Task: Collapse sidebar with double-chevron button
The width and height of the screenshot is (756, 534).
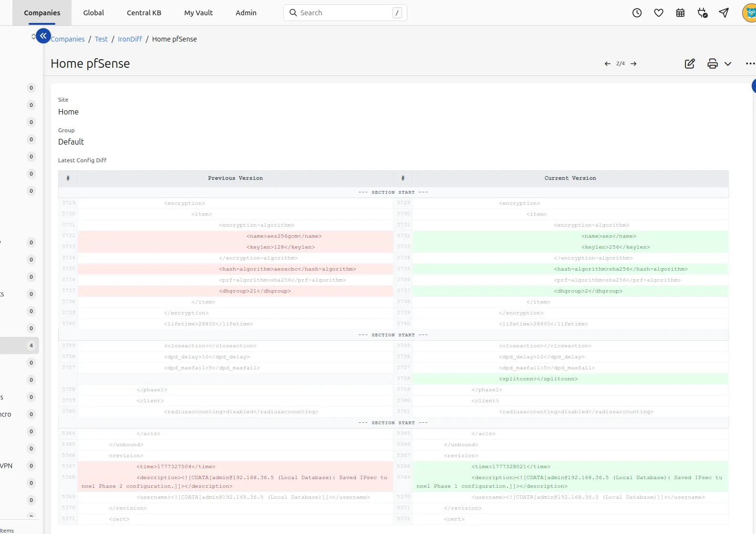Action: click(x=43, y=36)
